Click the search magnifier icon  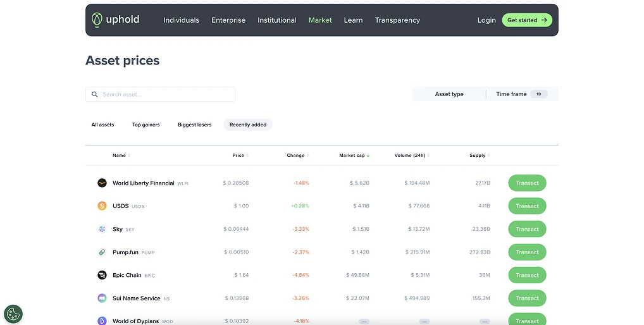[x=94, y=94]
